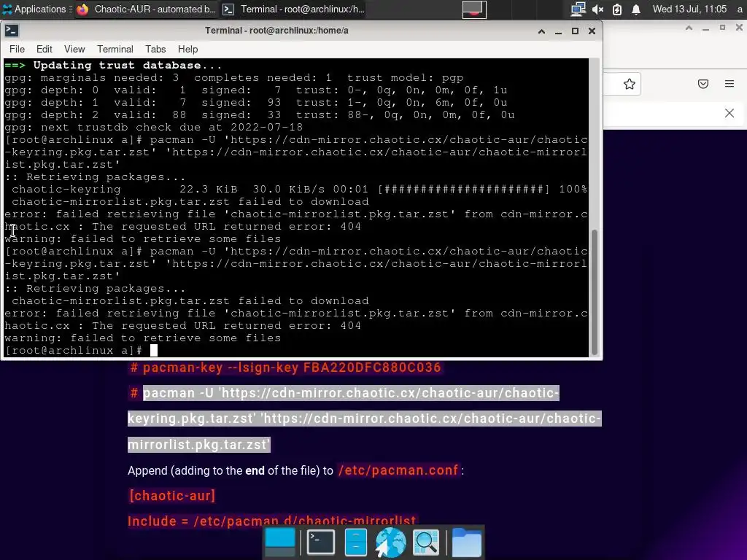Screen dimensions: 747x560
Task: Click the terminal prompt cursor line
Action: (295, 351)
